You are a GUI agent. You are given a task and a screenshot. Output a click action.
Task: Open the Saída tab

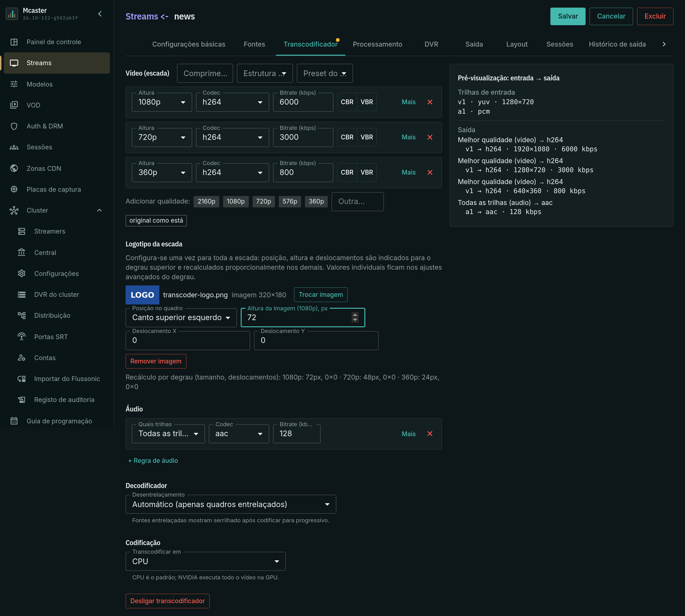click(474, 44)
